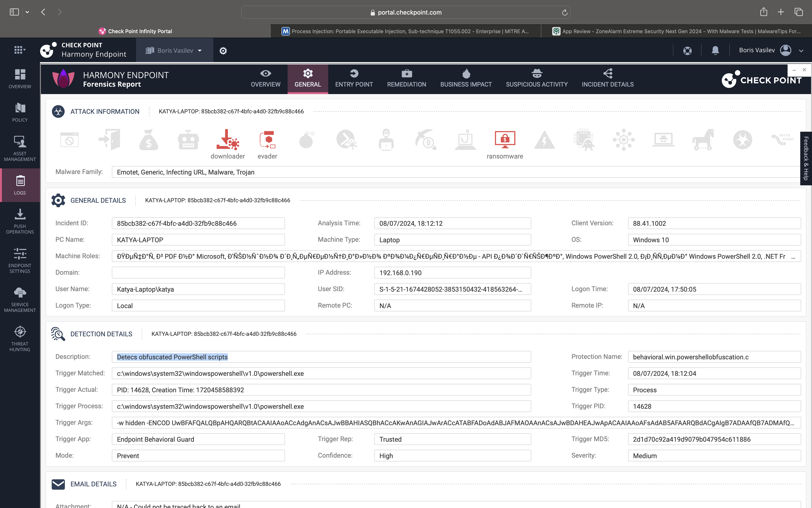Select the General report tab
The height and width of the screenshot is (508, 812).
308,79
